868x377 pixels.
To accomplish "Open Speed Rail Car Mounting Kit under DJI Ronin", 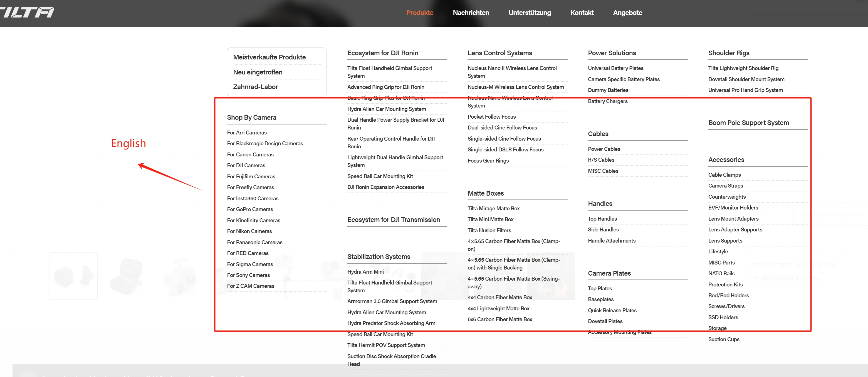I will [380, 176].
